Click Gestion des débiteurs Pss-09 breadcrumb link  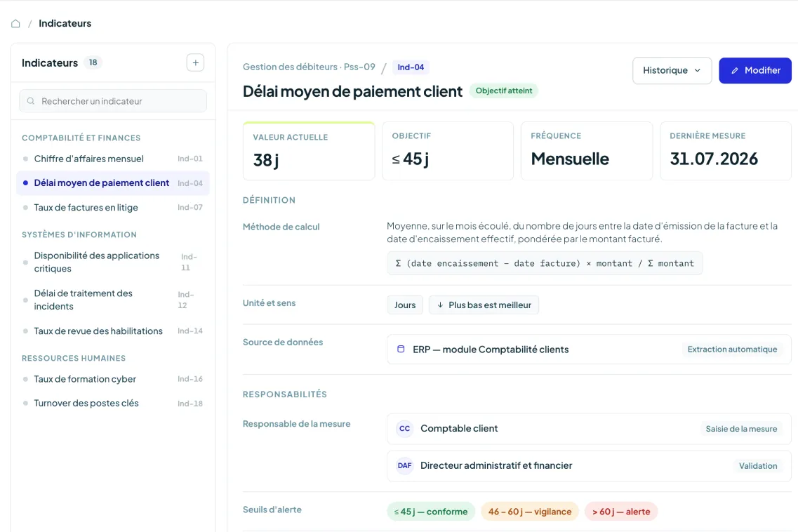coord(309,67)
